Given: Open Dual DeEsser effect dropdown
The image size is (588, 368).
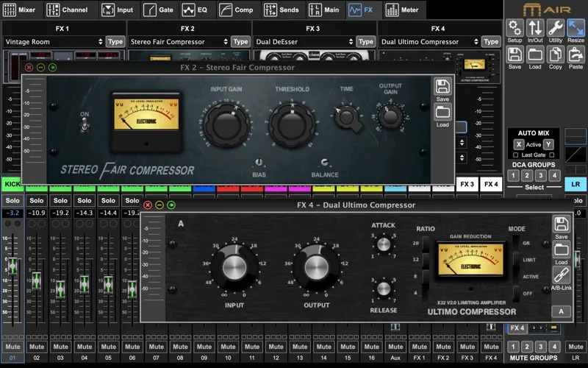Looking at the screenshot, I should (x=304, y=42).
